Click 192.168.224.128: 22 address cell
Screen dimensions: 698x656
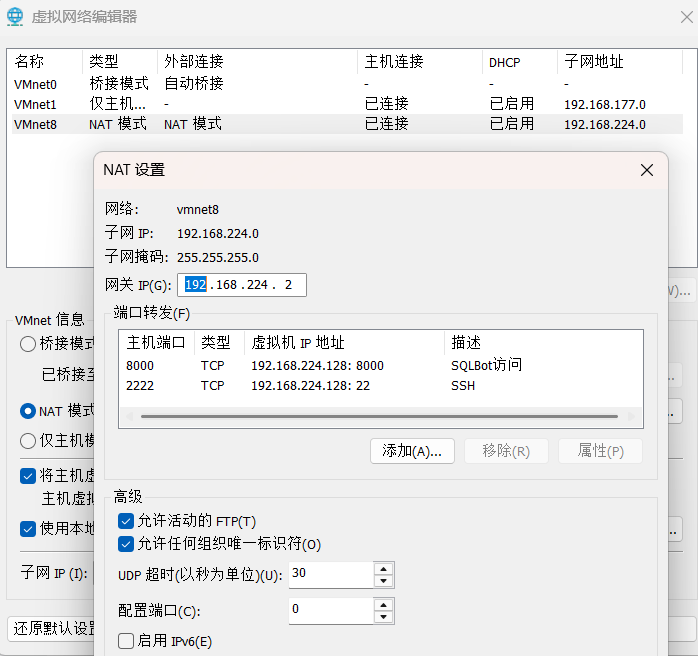coord(310,385)
